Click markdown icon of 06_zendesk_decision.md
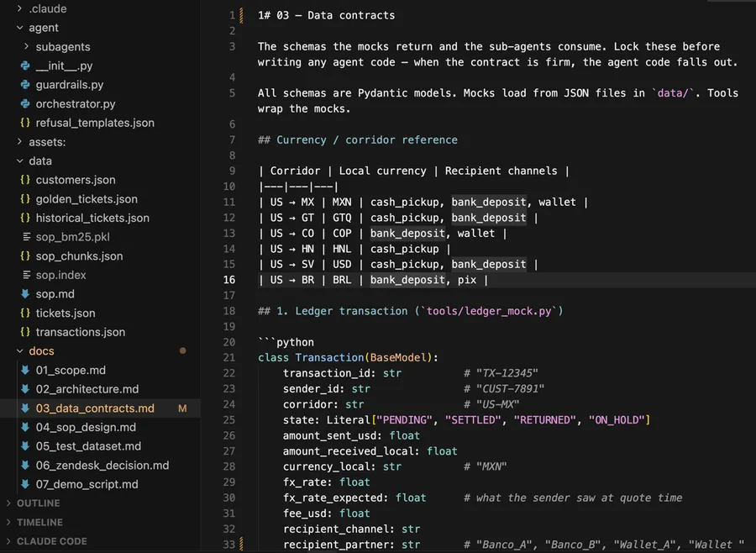This screenshot has height=553, width=756. click(x=25, y=466)
